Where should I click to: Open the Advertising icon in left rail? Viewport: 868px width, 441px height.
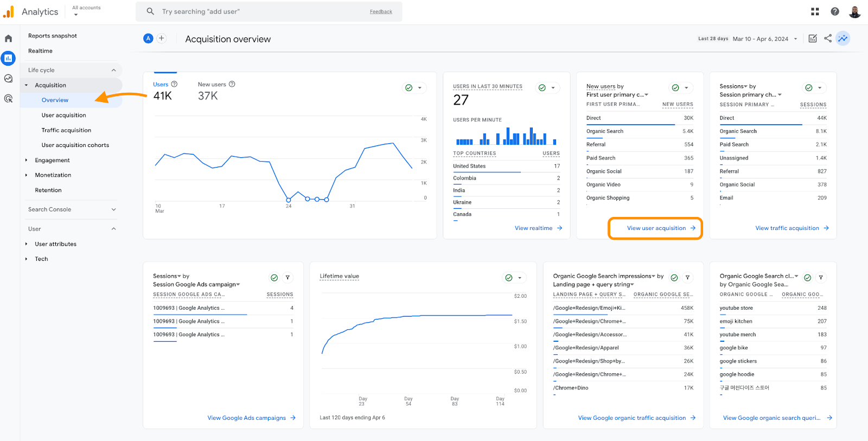coord(8,98)
